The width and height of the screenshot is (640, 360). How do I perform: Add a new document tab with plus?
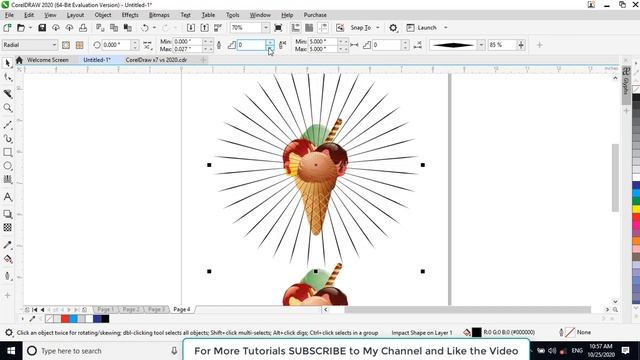tap(203, 60)
